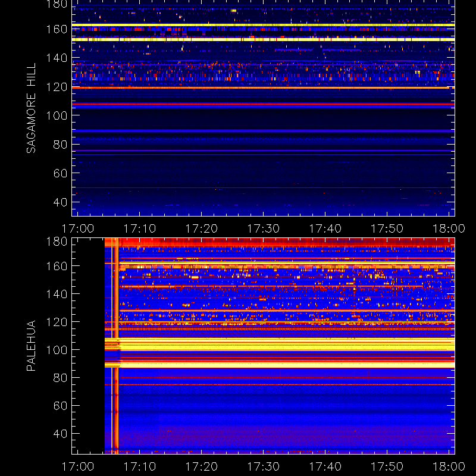476x476 pixels.
Task: Click the 80 label on Palehua axis
Action: 60,378
